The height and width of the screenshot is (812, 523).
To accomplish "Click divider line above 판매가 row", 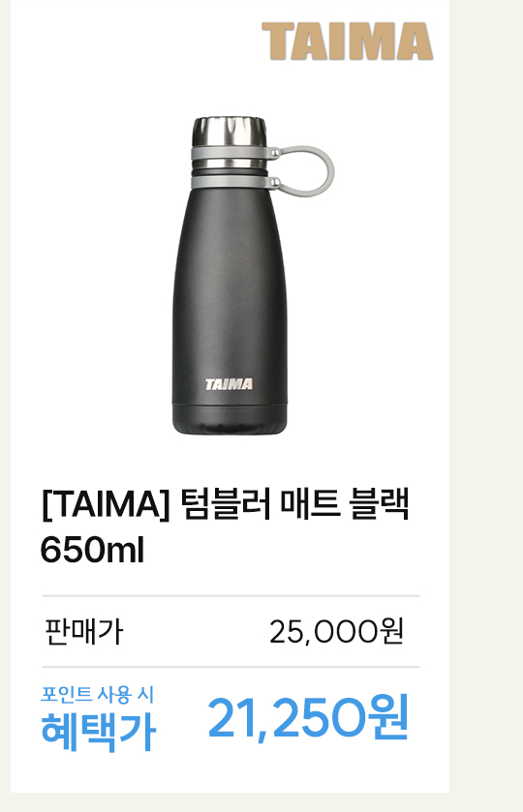I will click(231, 596).
